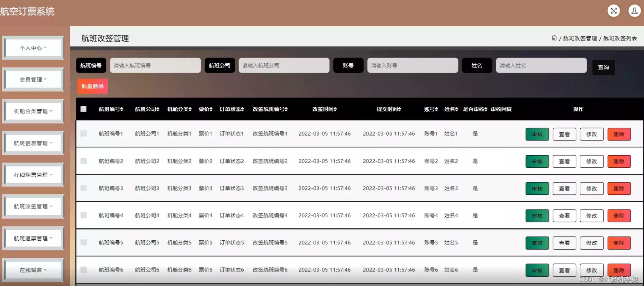Click 查看 for 航班编号4 row

point(564,215)
